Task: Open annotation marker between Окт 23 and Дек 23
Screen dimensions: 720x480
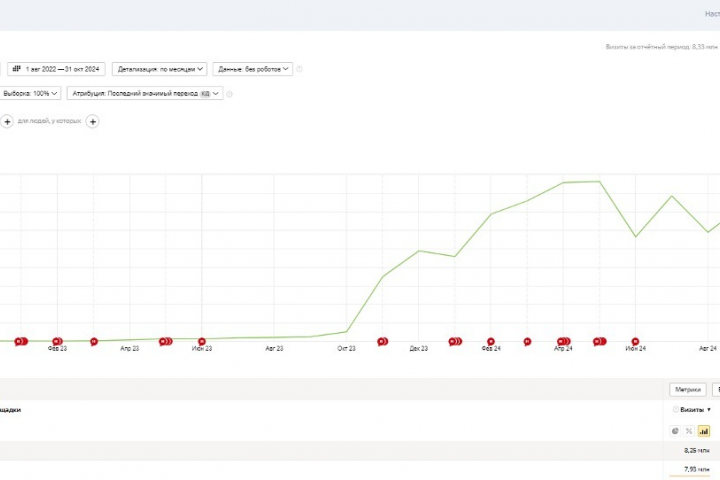Action: point(382,341)
